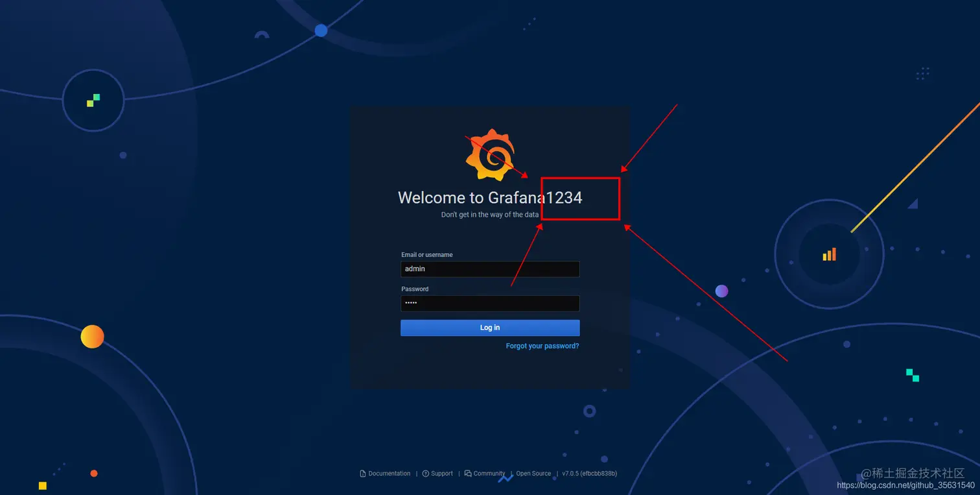Screen dimensions: 980x495
Task: Open the Documentation footer link
Action: pyautogui.click(x=389, y=474)
